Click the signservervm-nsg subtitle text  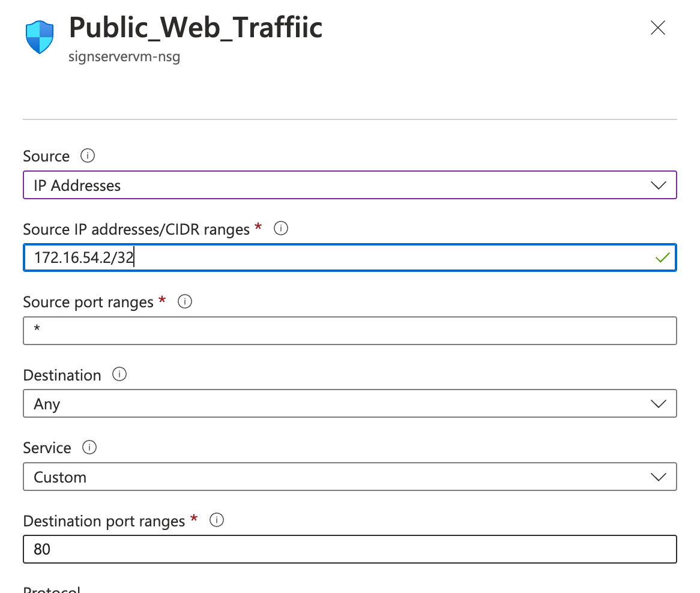click(x=124, y=58)
